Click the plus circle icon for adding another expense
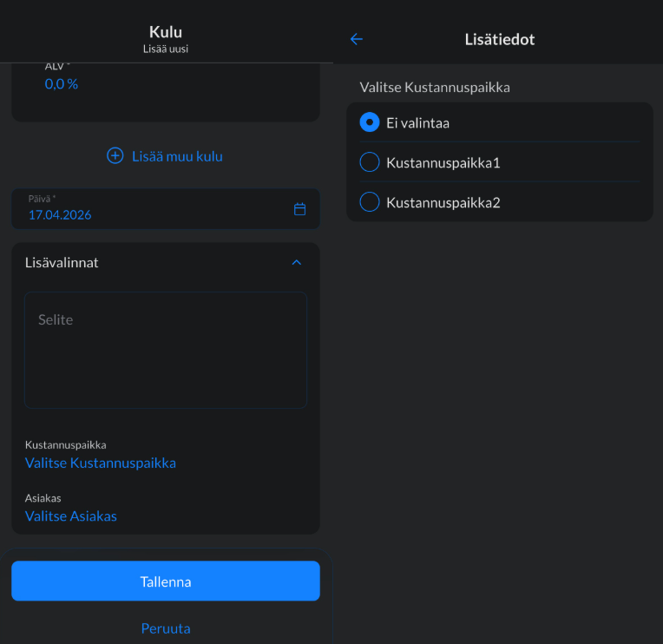663x644 pixels. tap(115, 156)
